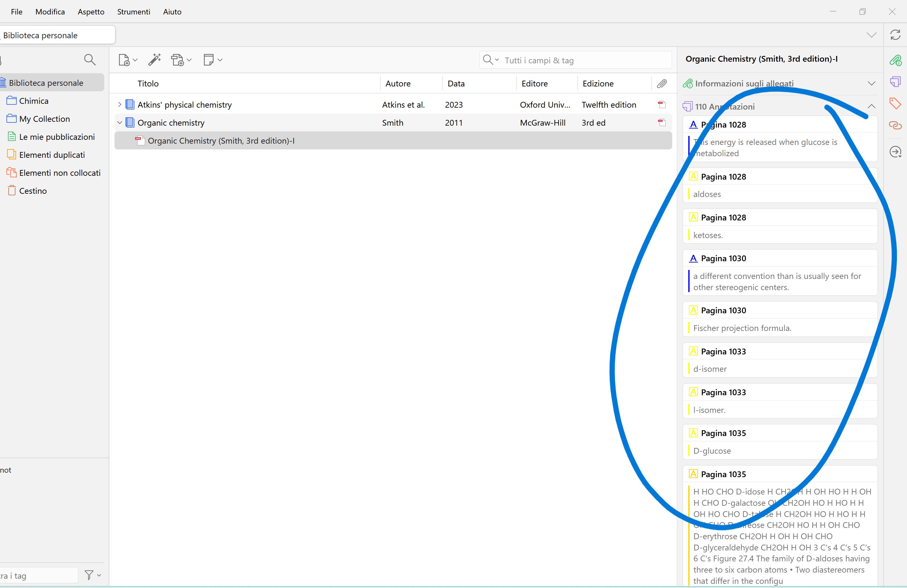Click the sync refresh icon
907x588 pixels.
click(895, 35)
